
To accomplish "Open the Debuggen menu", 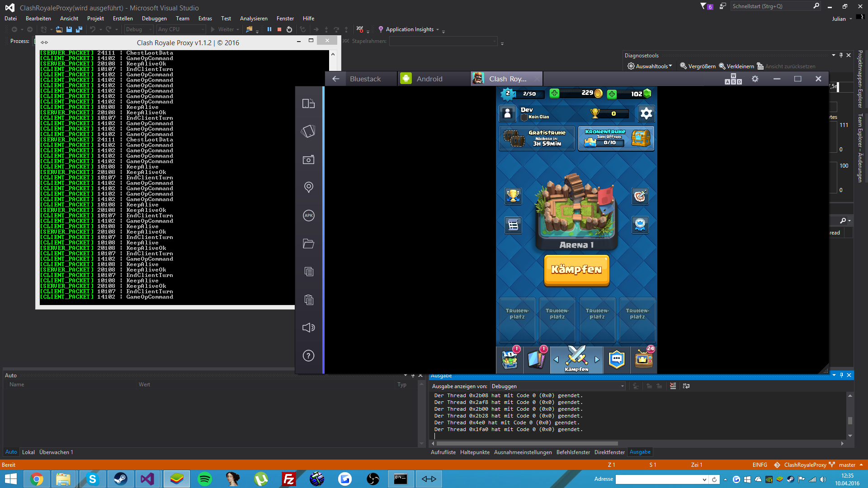I will tap(154, 19).
